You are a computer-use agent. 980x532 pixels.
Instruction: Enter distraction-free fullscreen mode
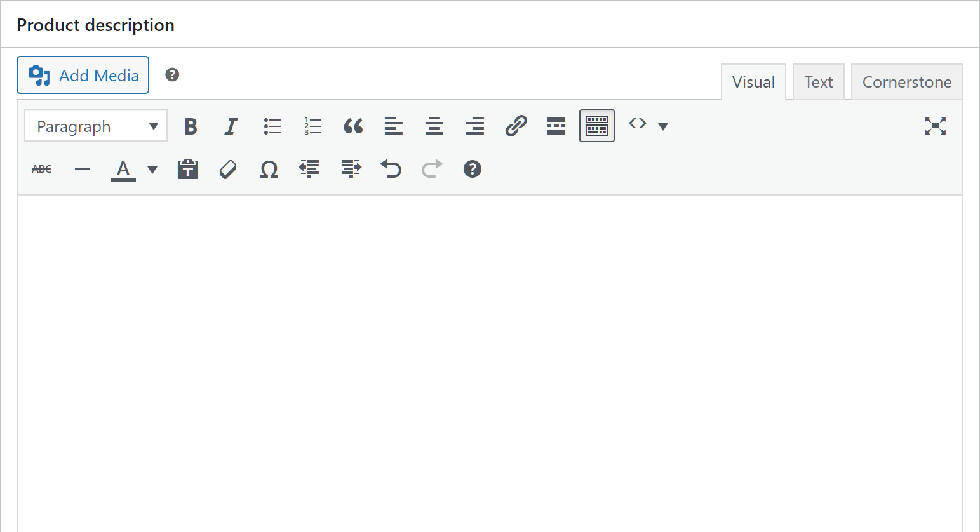tap(936, 126)
